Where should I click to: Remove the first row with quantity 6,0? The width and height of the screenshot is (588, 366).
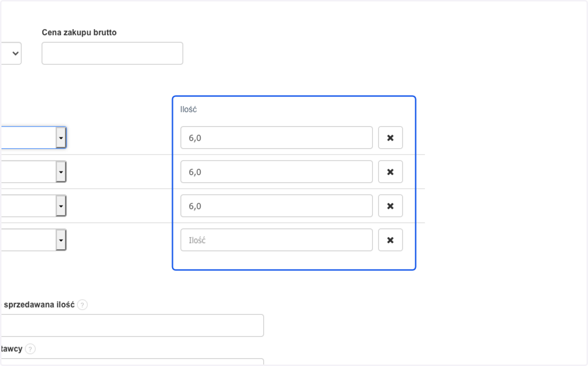(391, 138)
